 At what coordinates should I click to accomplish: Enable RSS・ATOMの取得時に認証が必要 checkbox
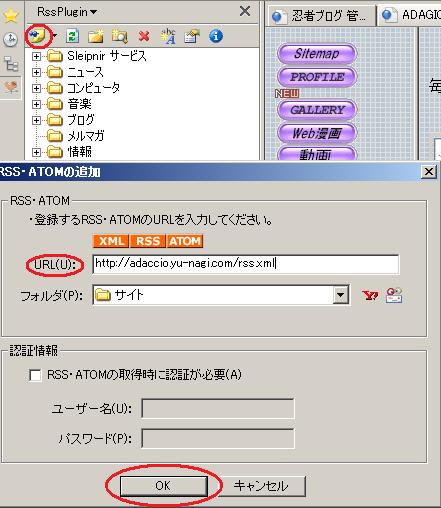pos(35,375)
